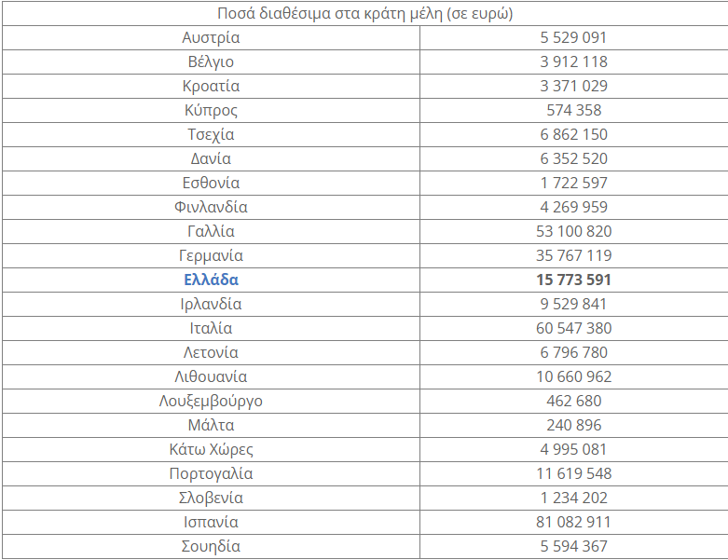Click the bold amount 15 773 591
Image resolution: width=728 pixels, height=560 pixels.
pyautogui.click(x=573, y=280)
